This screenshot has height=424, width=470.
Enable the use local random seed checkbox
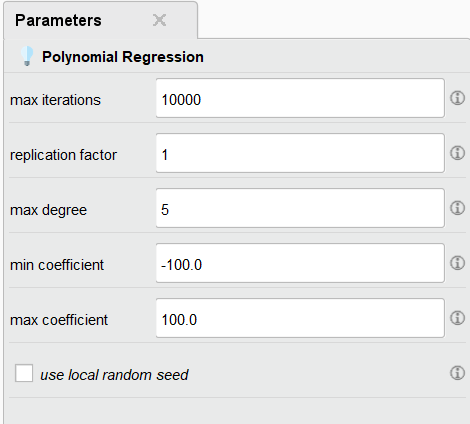[24, 373]
